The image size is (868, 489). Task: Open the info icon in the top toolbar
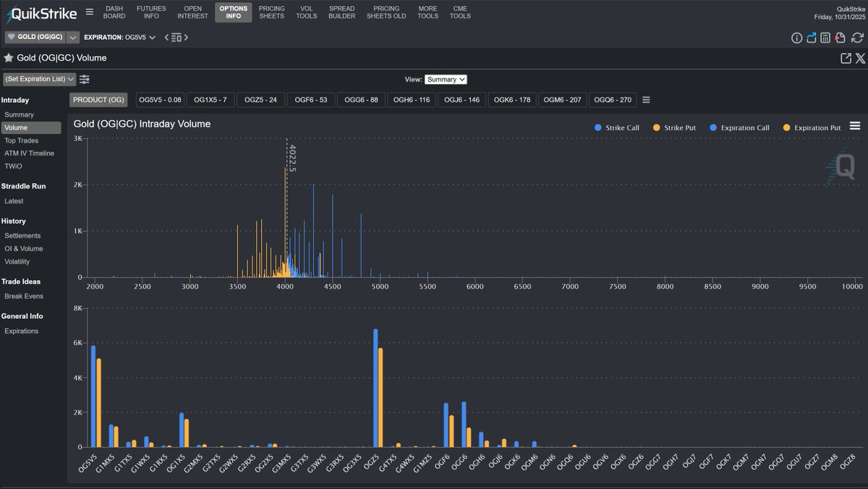[x=796, y=38]
